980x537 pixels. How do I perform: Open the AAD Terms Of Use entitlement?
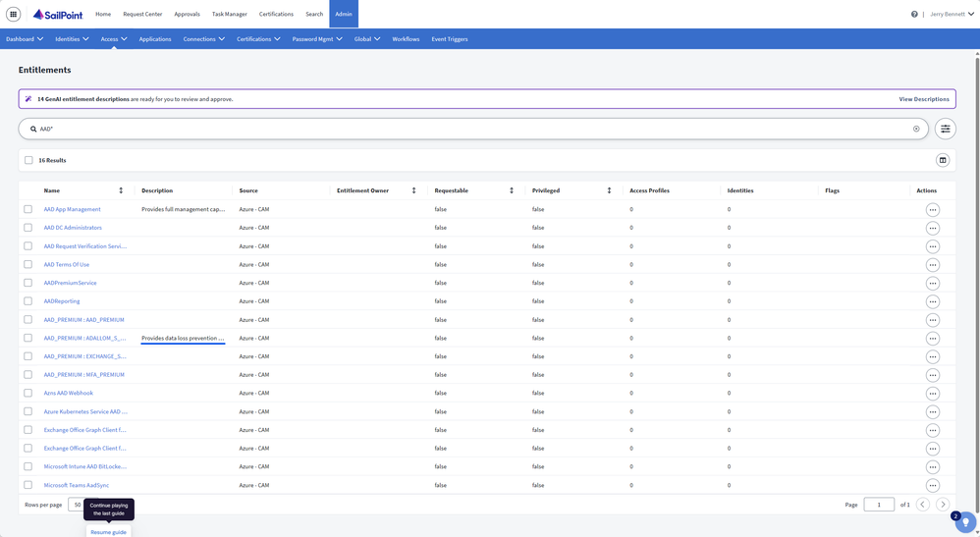click(x=66, y=264)
